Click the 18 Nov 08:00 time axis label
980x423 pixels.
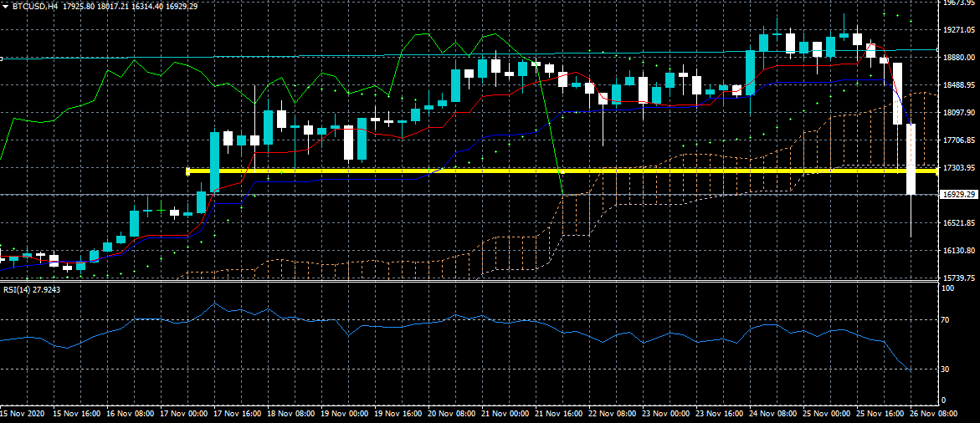(292, 414)
